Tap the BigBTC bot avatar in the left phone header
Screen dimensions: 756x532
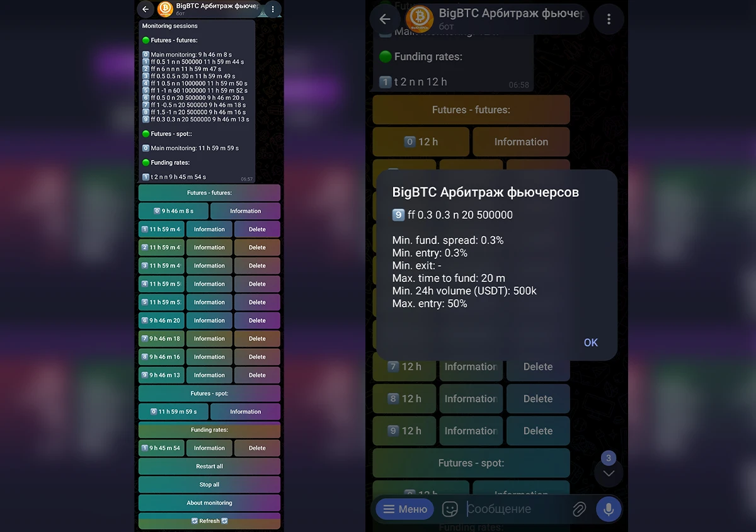point(165,9)
